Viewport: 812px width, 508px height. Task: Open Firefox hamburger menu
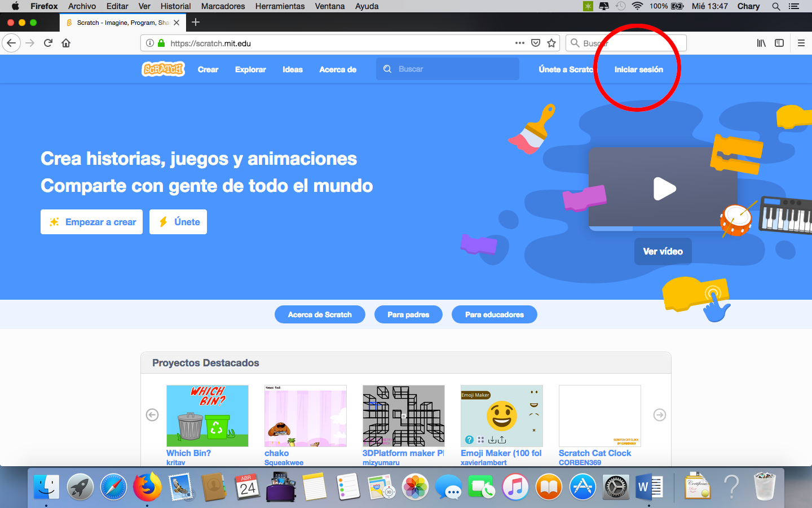801,43
